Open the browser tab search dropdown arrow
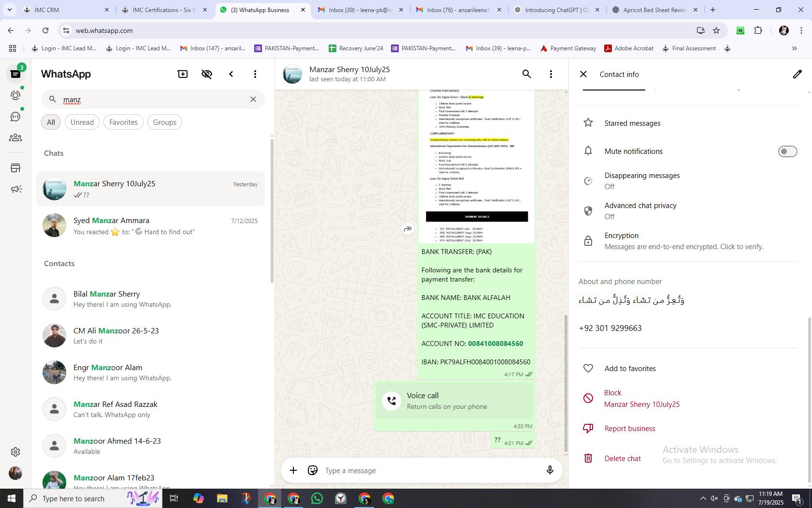The image size is (812, 508). 9,10
